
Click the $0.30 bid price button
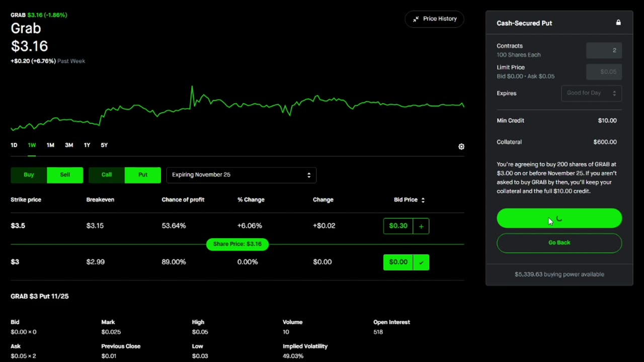(x=398, y=226)
